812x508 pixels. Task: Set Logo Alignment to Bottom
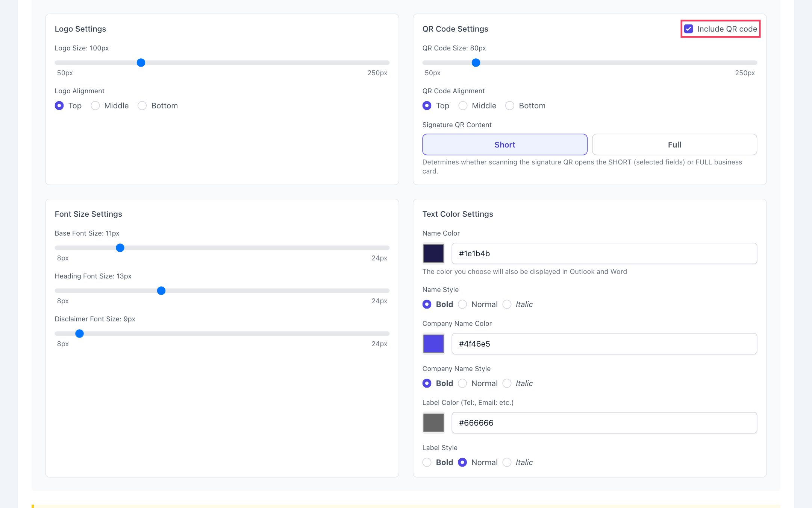click(x=142, y=106)
